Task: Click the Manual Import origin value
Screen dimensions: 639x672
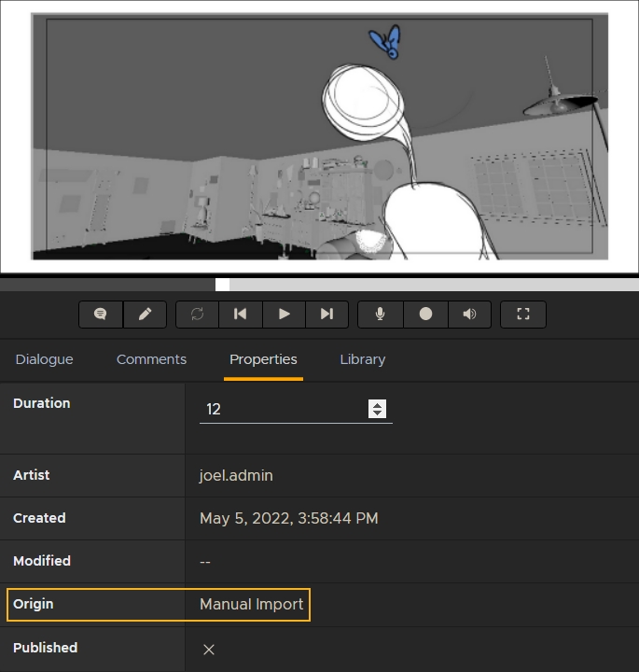Action: pyautogui.click(x=252, y=605)
